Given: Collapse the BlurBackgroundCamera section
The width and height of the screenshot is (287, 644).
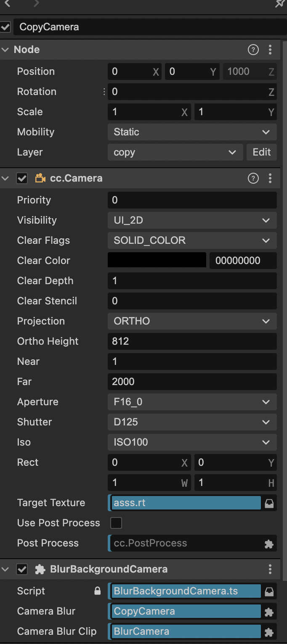Looking at the screenshot, I should pos(5,569).
